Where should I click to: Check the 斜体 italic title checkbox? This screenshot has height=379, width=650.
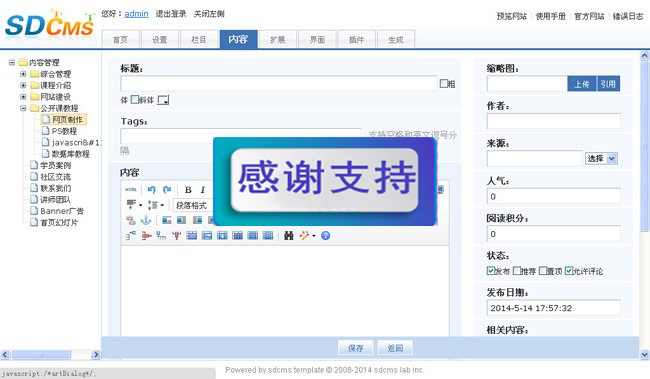(x=135, y=100)
